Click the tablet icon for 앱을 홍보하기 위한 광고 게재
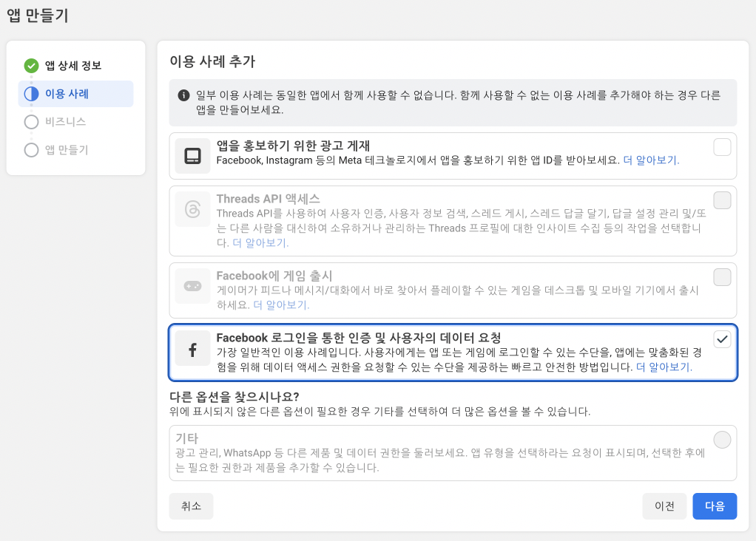Image resolution: width=756 pixels, height=541 pixels. point(192,156)
